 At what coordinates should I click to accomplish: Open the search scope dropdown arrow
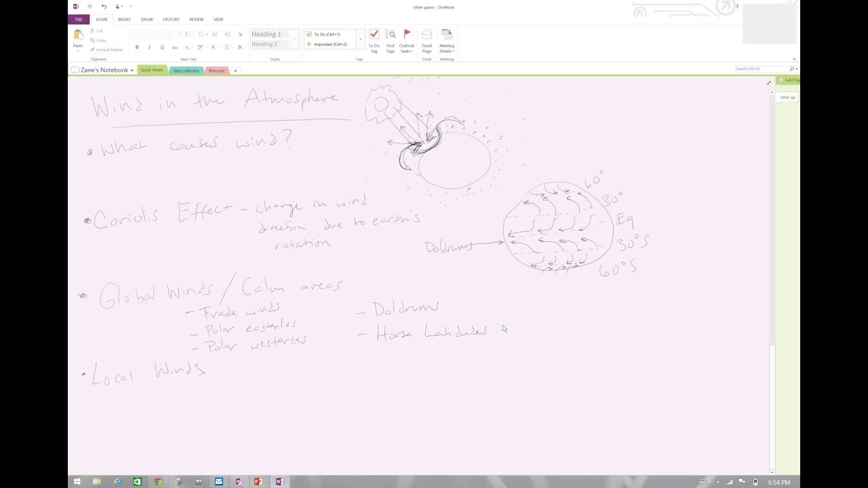click(x=796, y=69)
